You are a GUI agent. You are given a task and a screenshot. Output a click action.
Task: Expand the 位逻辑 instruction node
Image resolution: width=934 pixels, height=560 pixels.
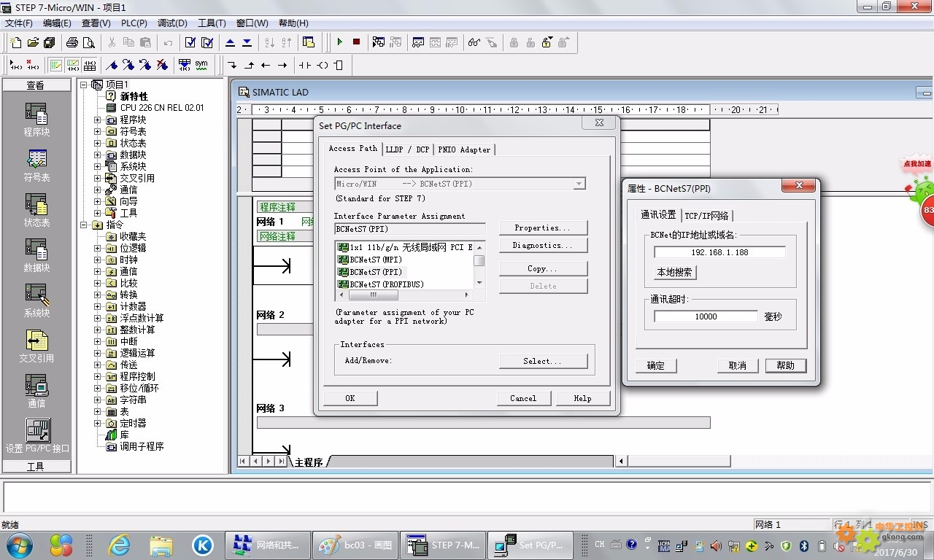coord(98,248)
